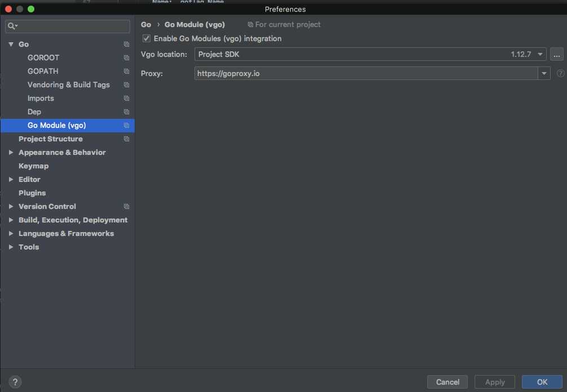
Task: Click the project-level icon beside GOPATH
Action: (x=126, y=71)
